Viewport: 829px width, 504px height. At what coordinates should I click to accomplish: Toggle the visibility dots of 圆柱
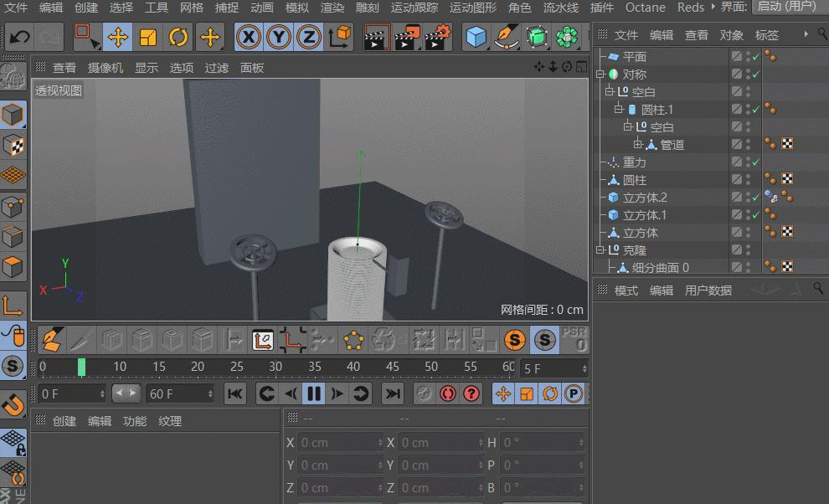(x=749, y=179)
